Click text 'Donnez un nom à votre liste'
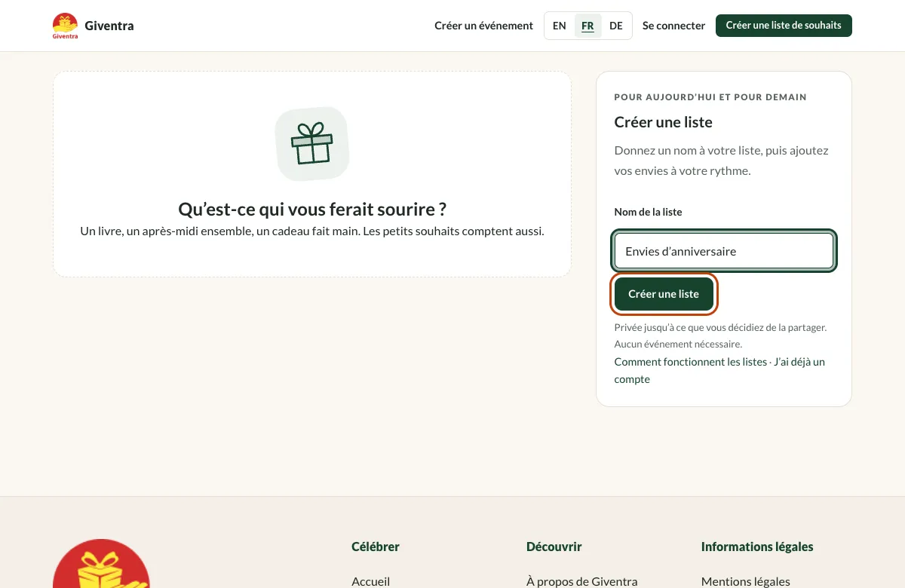Viewport: 905px width, 588px height. click(x=721, y=161)
